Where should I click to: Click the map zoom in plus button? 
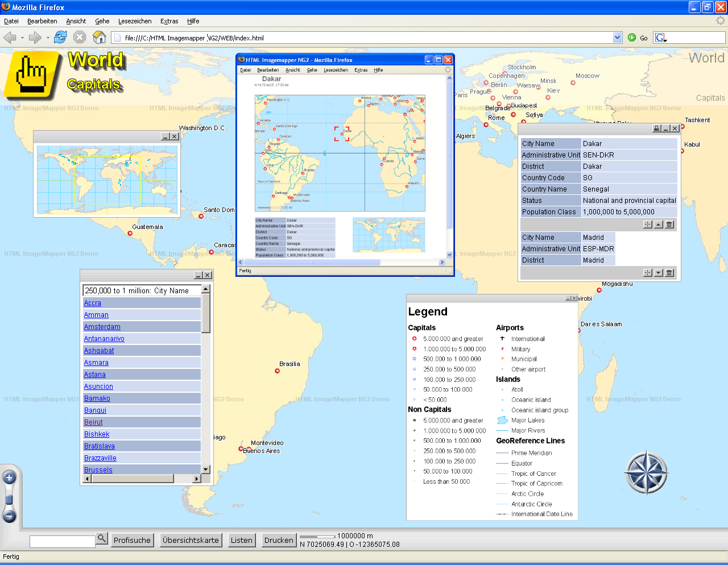(9, 478)
